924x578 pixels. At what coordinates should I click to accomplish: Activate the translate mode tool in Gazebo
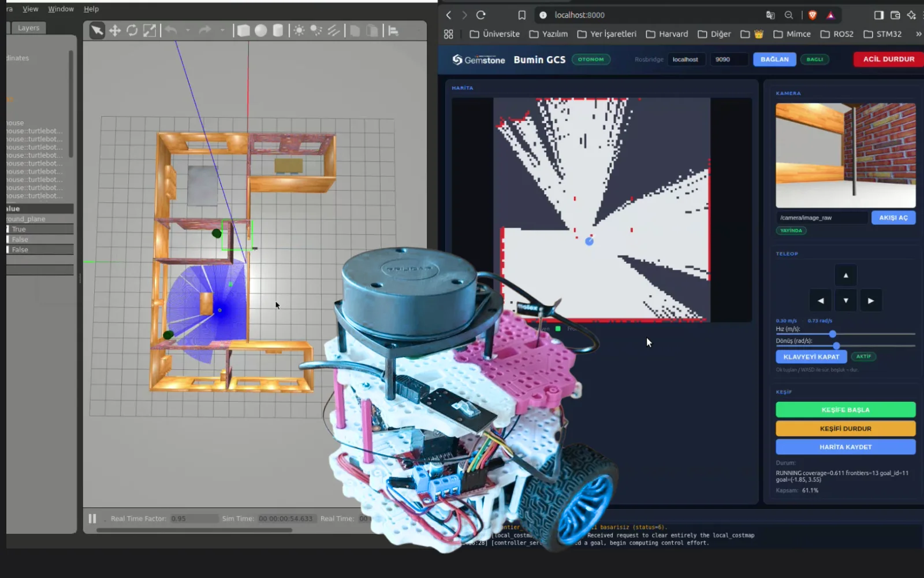coord(115,31)
